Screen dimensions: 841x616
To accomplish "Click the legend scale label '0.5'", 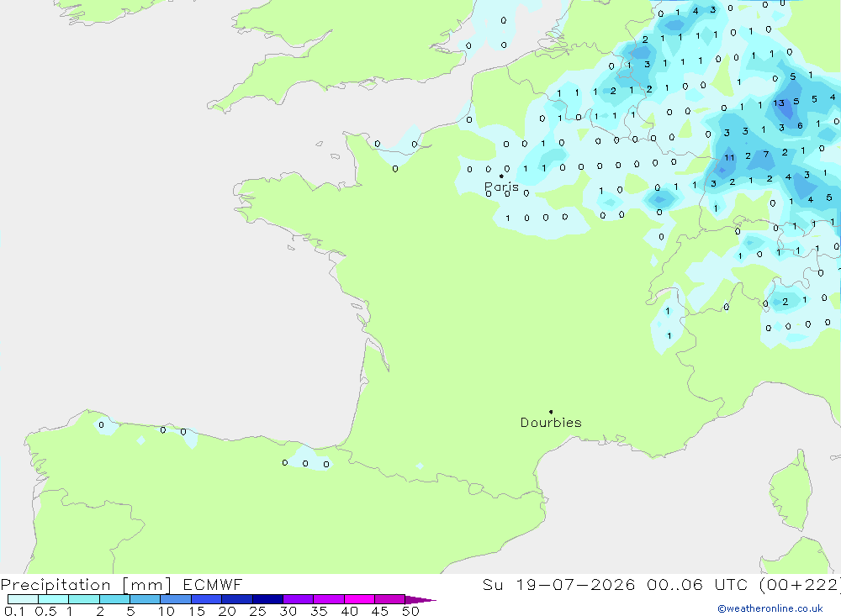I will click(x=45, y=611).
